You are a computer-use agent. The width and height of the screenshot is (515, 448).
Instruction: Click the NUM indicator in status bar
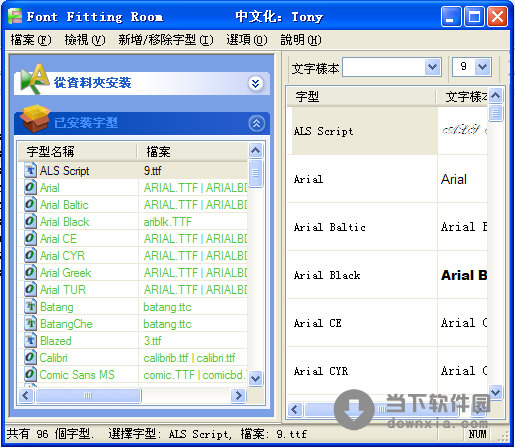(x=477, y=434)
